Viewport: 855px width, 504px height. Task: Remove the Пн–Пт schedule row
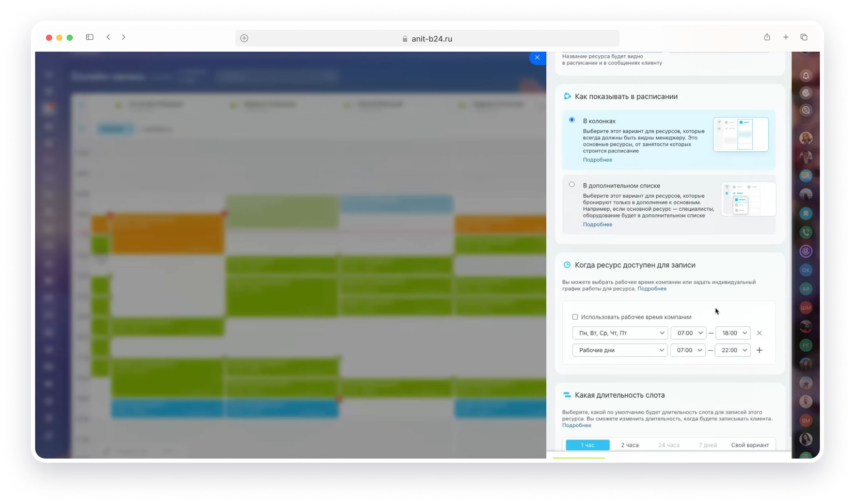tap(759, 333)
